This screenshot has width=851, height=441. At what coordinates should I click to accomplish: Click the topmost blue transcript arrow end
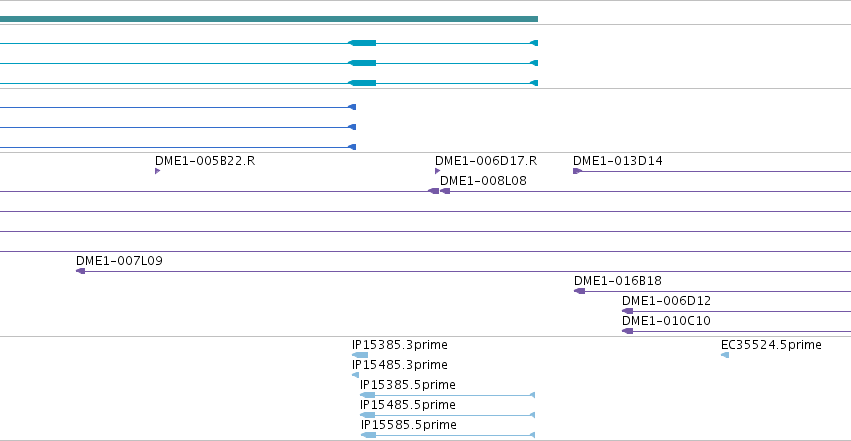pyautogui.click(x=352, y=107)
